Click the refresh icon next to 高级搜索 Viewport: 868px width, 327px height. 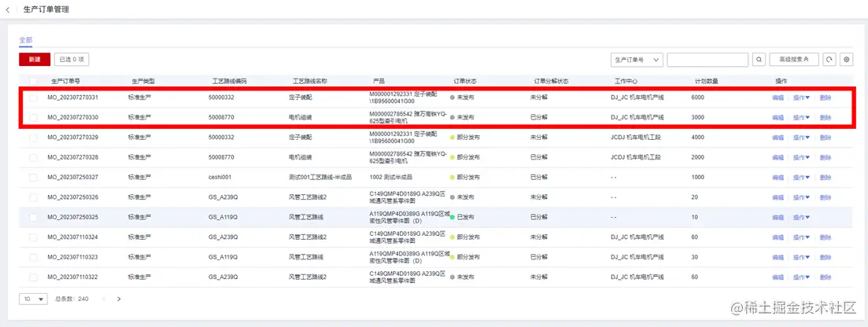tap(829, 59)
